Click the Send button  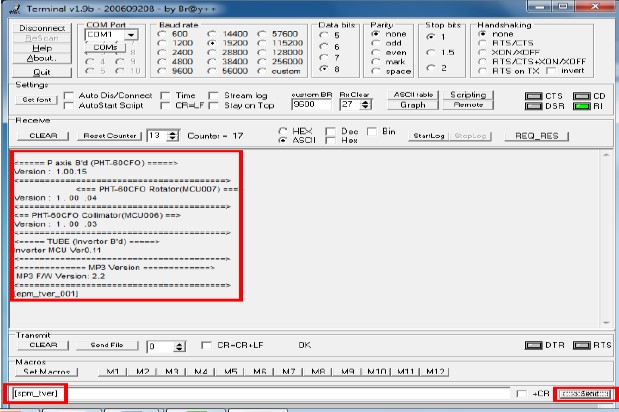pos(585,393)
